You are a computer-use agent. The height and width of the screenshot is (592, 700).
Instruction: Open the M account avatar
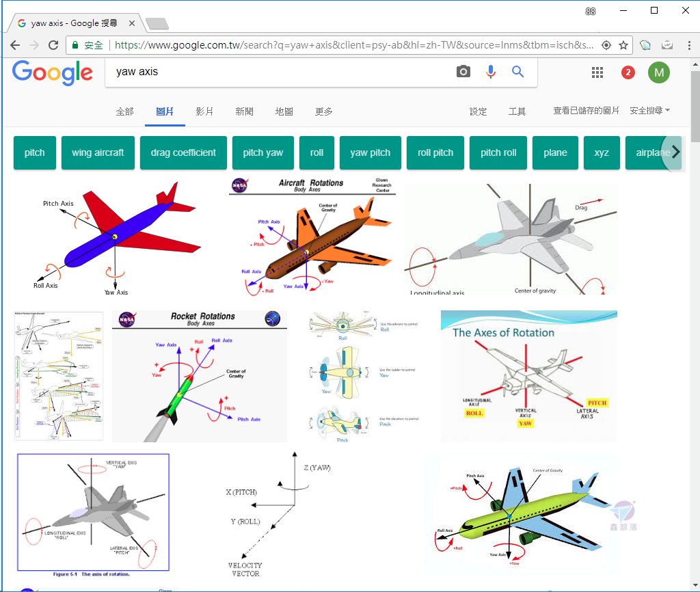coord(659,72)
